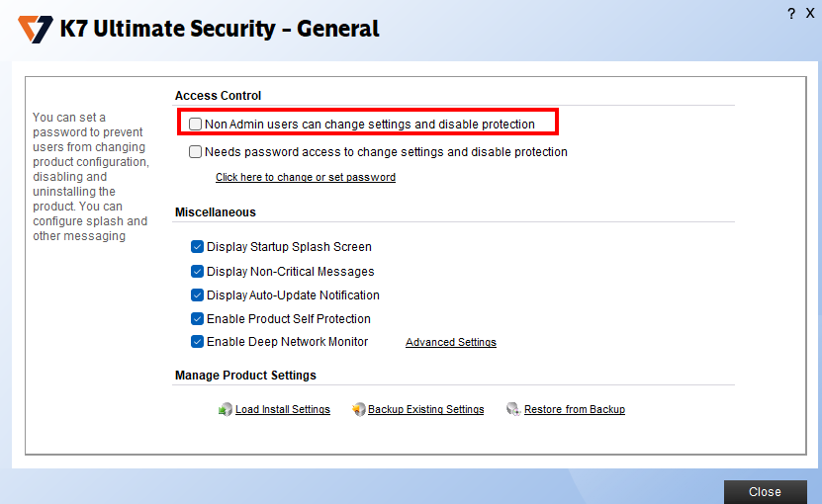Open Advanced Settings link
The image size is (822, 504).
click(451, 343)
